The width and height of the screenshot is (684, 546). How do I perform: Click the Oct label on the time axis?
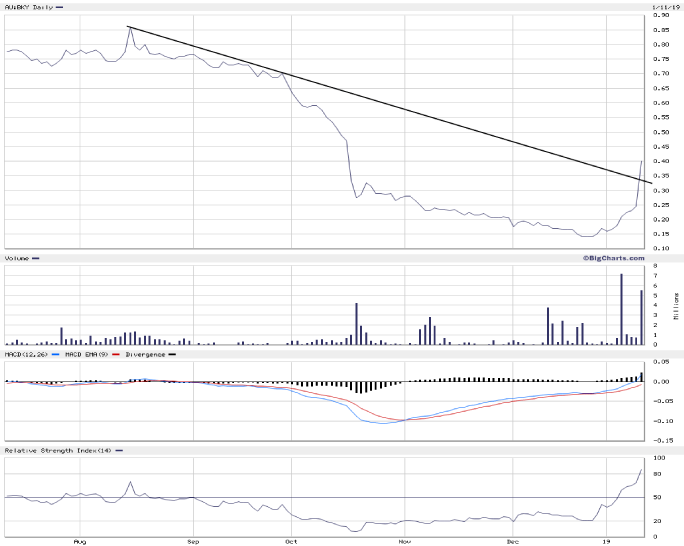pos(291,541)
